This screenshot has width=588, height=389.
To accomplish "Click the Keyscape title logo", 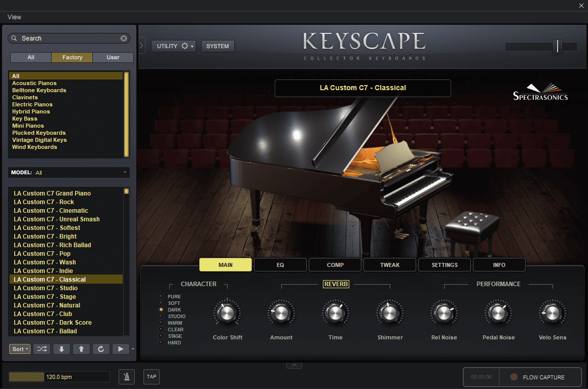I will [x=364, y=46].
